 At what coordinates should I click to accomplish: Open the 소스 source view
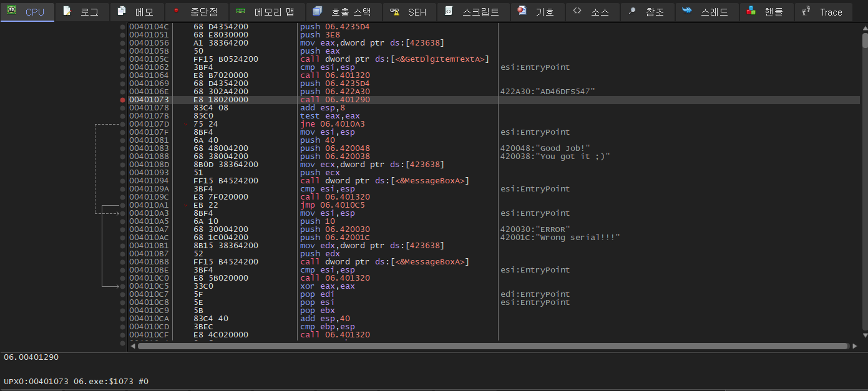point(593,11)
